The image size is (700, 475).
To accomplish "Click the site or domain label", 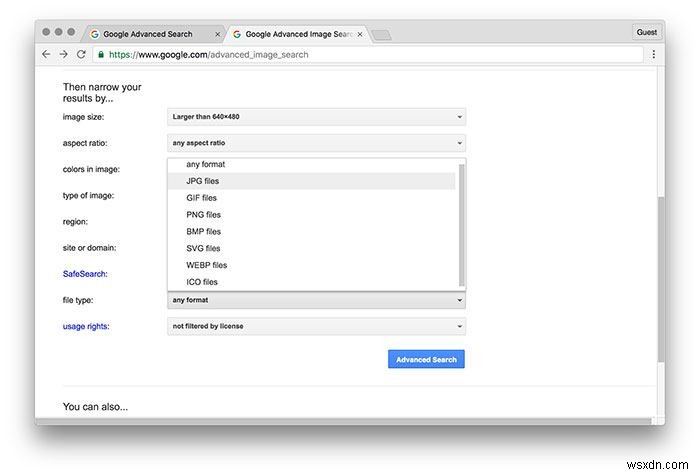I will pyautogui.click(x=89, y=248).
